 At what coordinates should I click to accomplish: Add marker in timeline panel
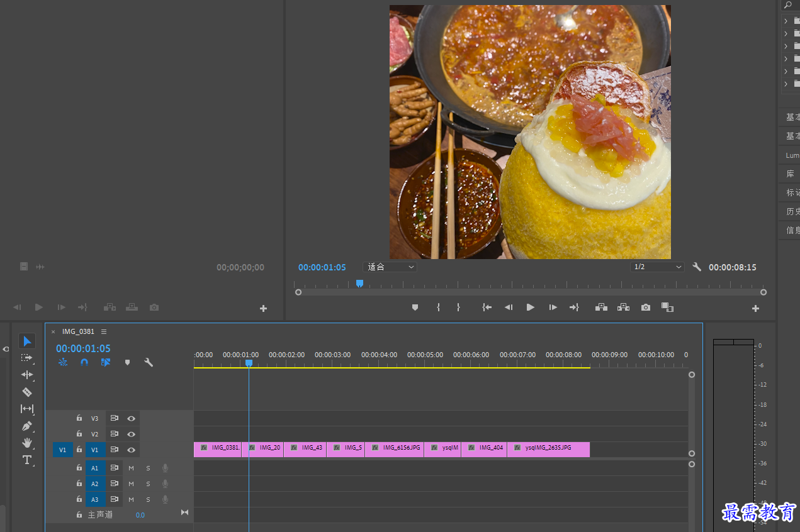point(127,362)
